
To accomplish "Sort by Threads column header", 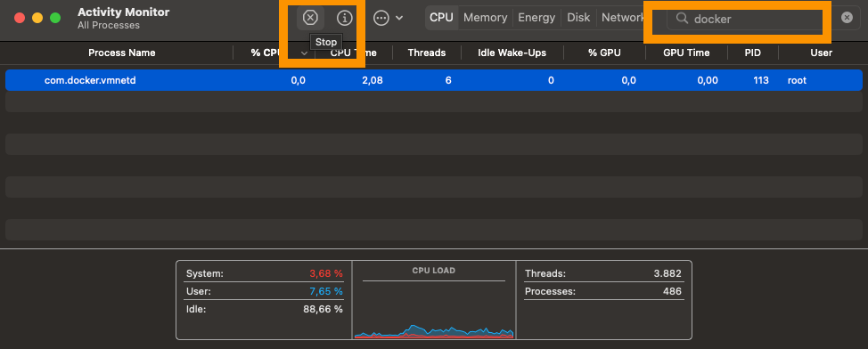I will 426,53.
